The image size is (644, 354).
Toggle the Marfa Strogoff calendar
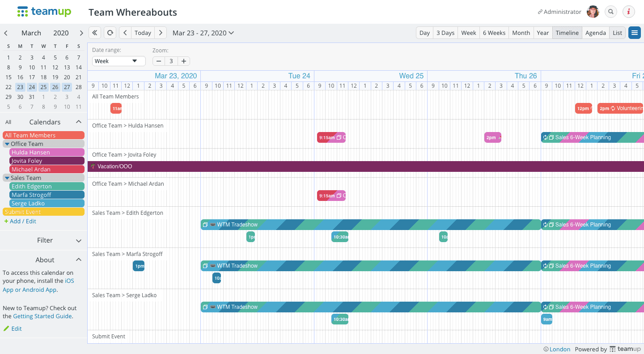pyautogui.click(x=47, y=195)
